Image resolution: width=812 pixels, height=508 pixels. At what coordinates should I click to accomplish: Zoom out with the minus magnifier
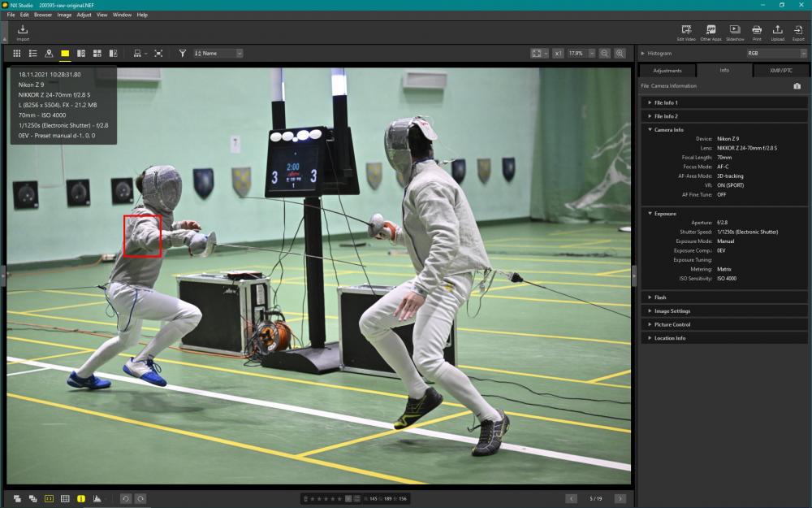[604, 54]
